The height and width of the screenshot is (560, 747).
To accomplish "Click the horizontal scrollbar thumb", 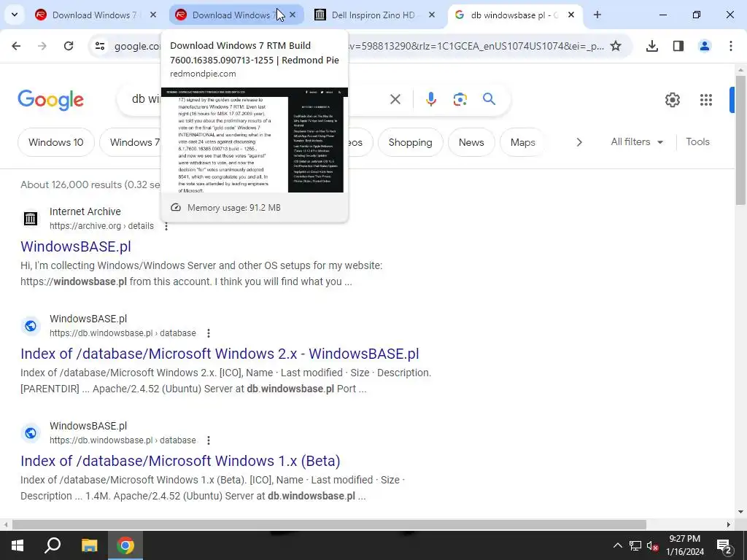I will tap(329, 524).
